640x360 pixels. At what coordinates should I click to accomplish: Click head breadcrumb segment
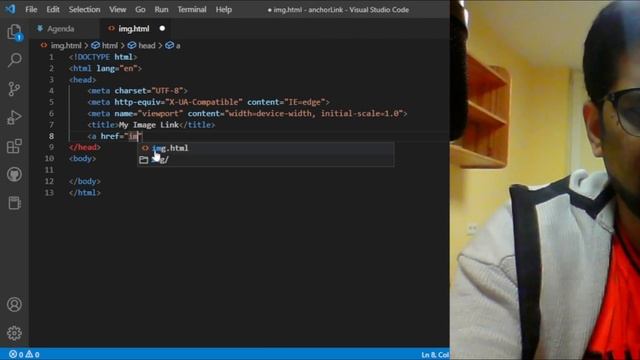pos(147,45)
